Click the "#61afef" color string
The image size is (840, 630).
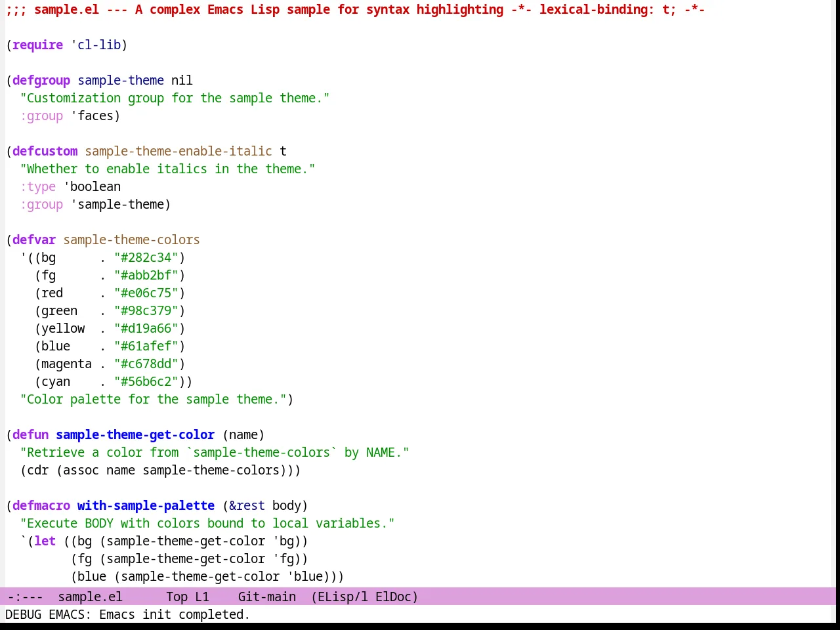146,346
